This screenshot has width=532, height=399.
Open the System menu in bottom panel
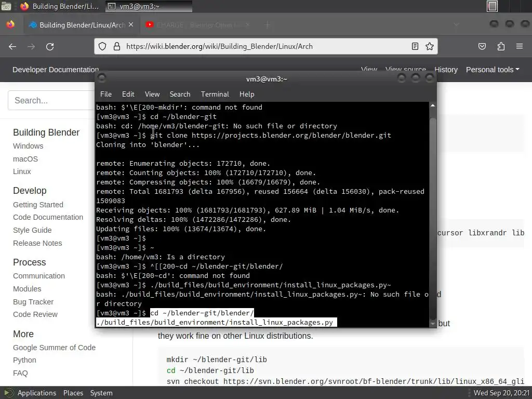[101, 393]
